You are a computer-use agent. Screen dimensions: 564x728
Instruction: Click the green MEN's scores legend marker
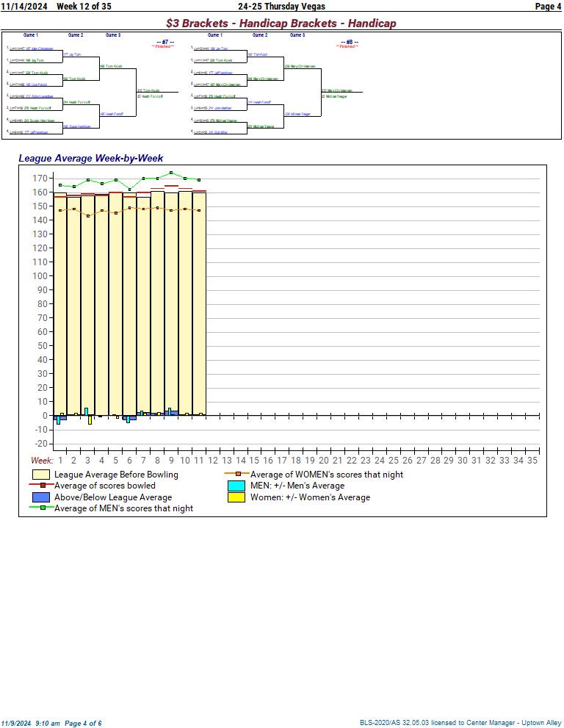pyautogui.click(x=42, y=508)
